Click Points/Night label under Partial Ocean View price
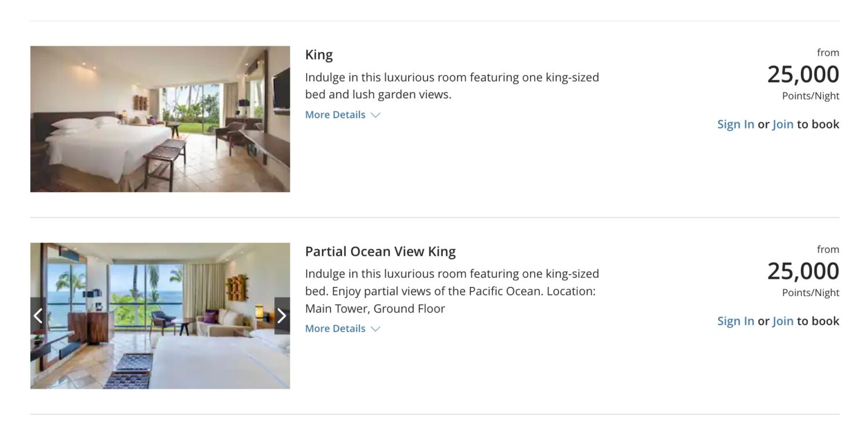Image resolution: width=868 pixels, height=435 pixels. tap(810, 293)
